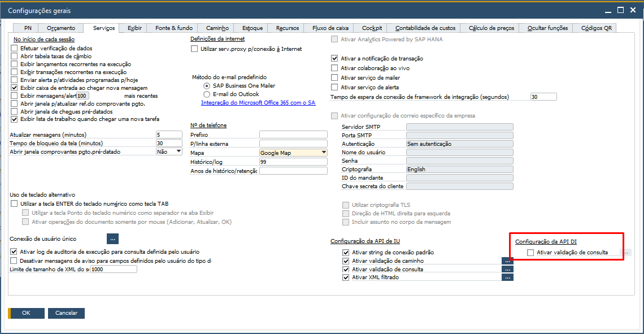The width and height of the screenshot is (644, 334).
Task: Open Integração do Microsoft Office 365 link
Action: [x=258, y=103]
